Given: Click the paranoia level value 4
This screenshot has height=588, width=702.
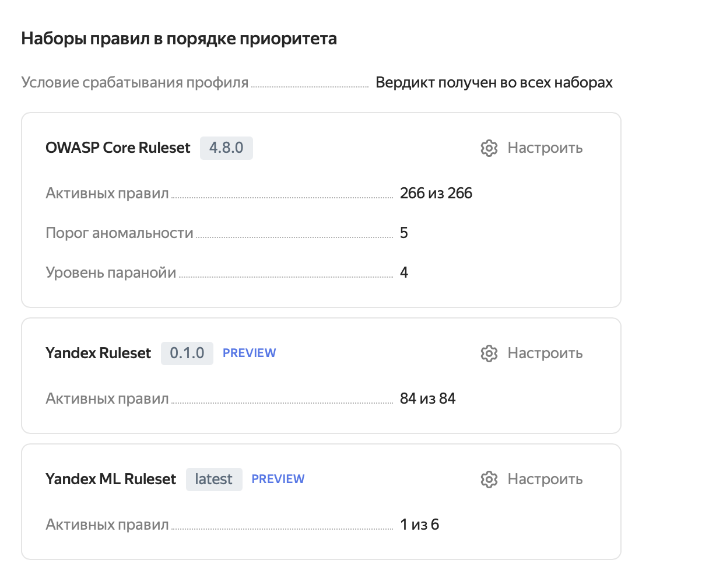Looking at the screenshot, I should coord(404,272).
